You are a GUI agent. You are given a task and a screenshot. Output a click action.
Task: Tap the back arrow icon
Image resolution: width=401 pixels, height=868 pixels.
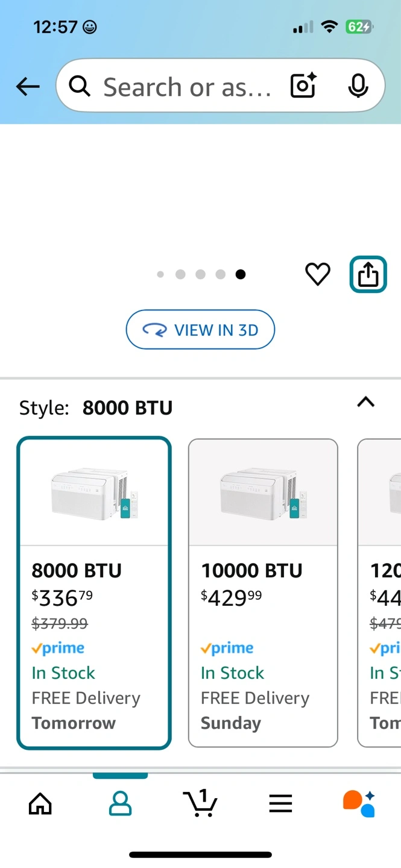pos(27,87)
